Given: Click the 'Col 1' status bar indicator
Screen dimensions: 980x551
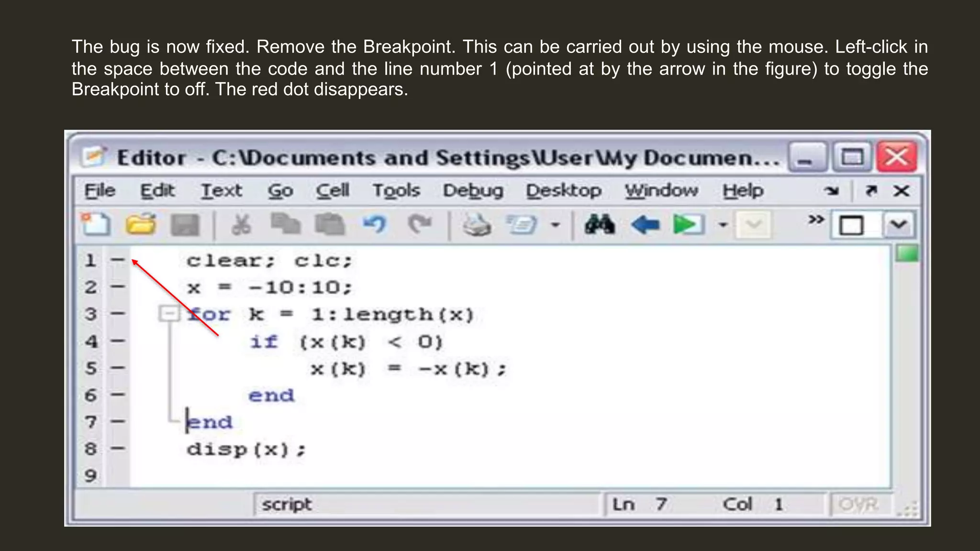Looking at the screenshot, I should (753, 504).
